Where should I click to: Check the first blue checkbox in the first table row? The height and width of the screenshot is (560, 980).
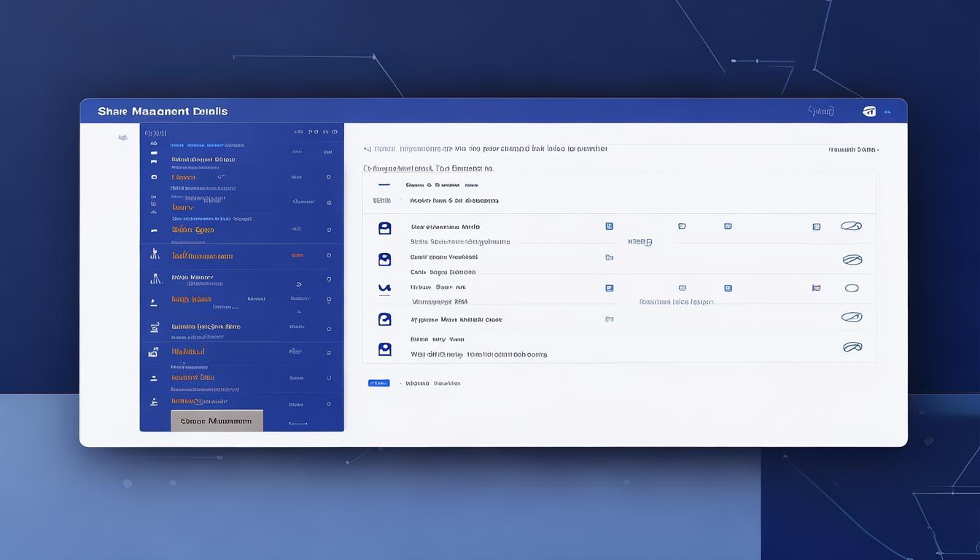pyautogui.click(x=609, y=227)
